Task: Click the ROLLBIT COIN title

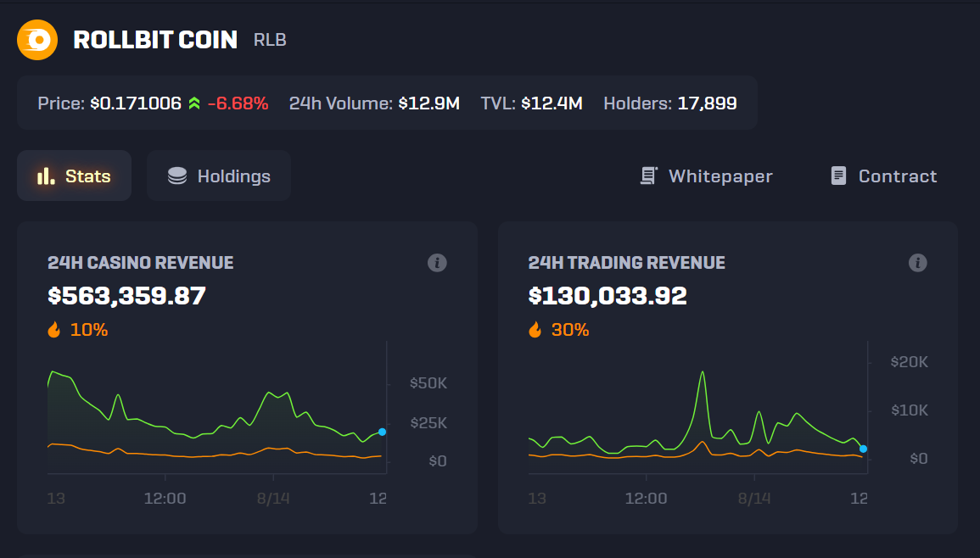Action: click(155, 40)
